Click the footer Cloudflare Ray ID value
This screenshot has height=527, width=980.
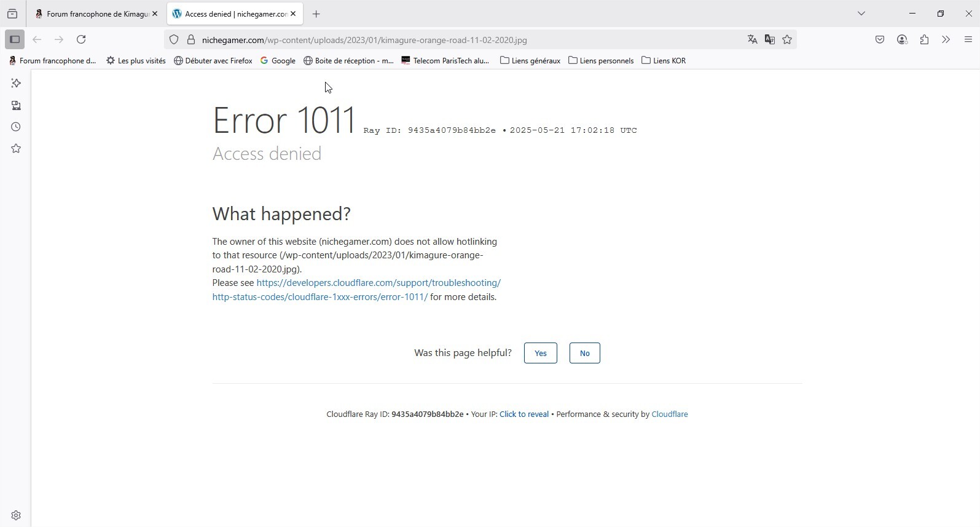(x=428, y=414)
